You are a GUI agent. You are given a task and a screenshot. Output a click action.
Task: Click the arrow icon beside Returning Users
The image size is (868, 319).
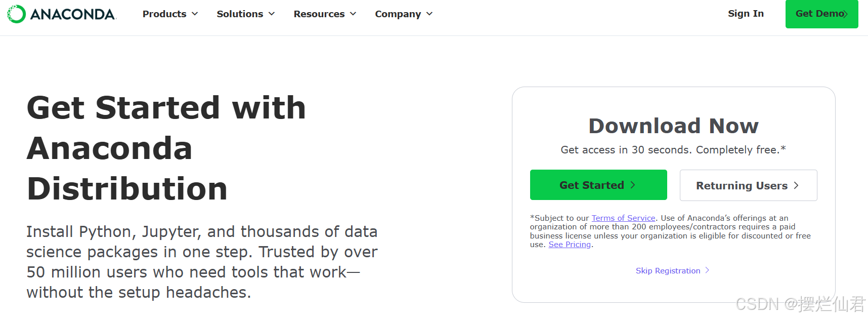point(796,185)
